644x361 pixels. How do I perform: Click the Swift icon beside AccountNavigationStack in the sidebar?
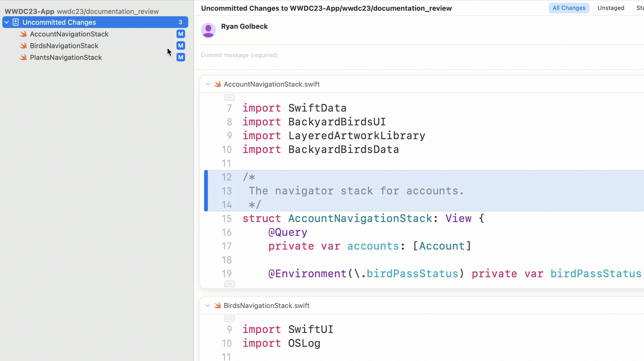click(23, 34)
